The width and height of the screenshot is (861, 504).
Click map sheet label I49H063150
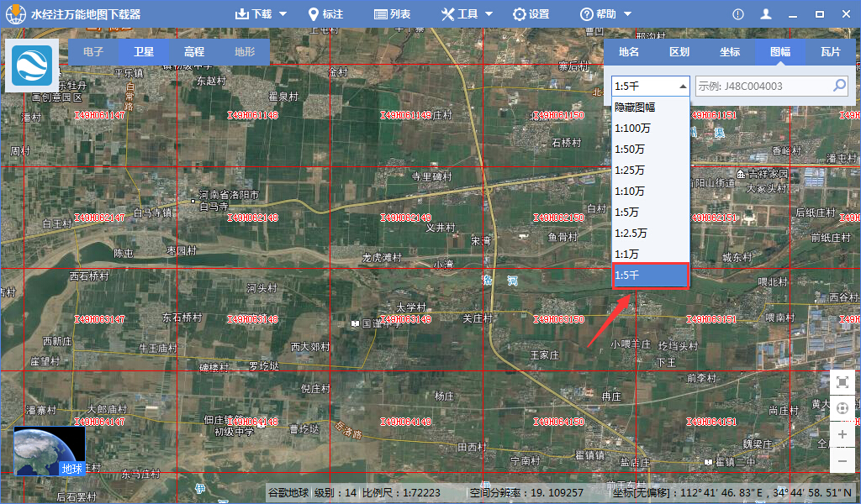[559, 319]
